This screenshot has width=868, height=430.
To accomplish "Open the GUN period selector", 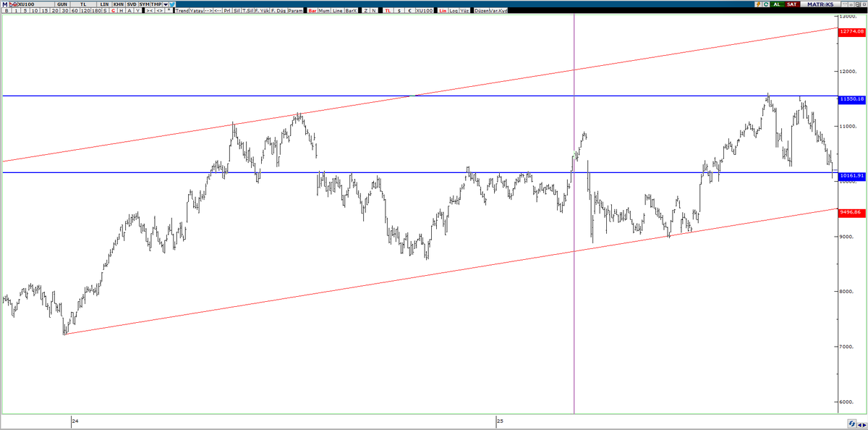I will point(62,4).
